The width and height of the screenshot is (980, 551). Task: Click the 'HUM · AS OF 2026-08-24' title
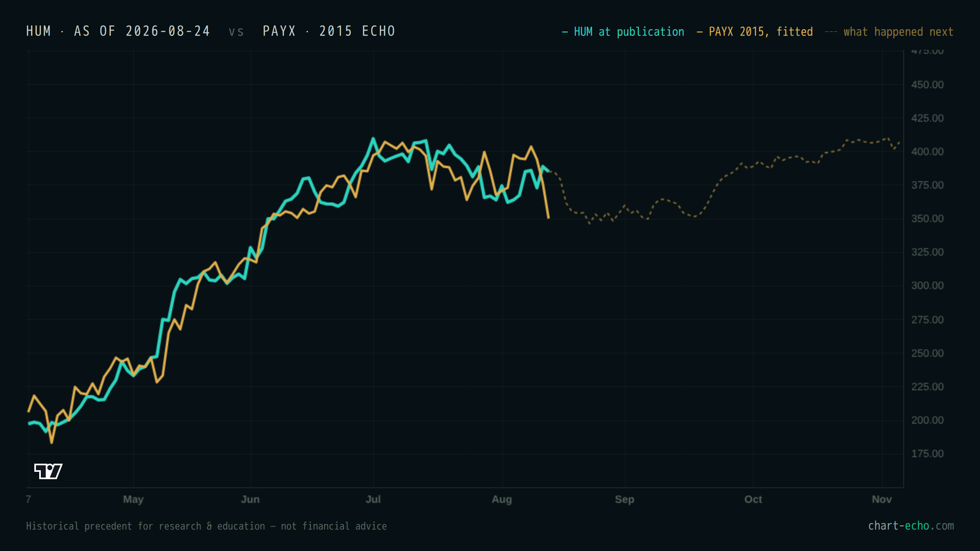[x=118, y=31]
